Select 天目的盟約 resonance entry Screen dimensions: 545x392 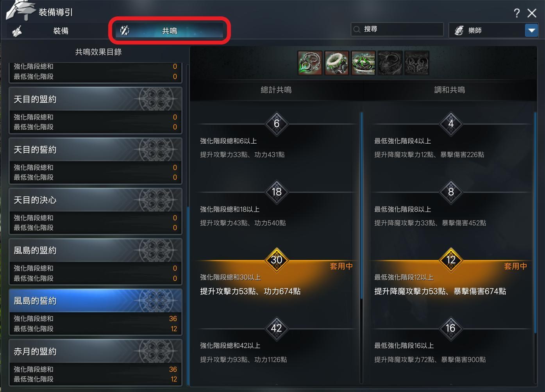(x=95, y=110)
